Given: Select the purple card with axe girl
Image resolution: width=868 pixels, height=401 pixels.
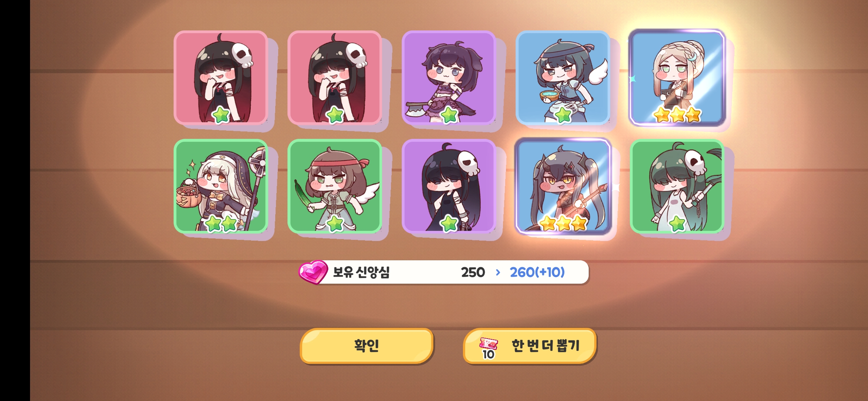Looking at the screenshot, I should coord(449,77).
